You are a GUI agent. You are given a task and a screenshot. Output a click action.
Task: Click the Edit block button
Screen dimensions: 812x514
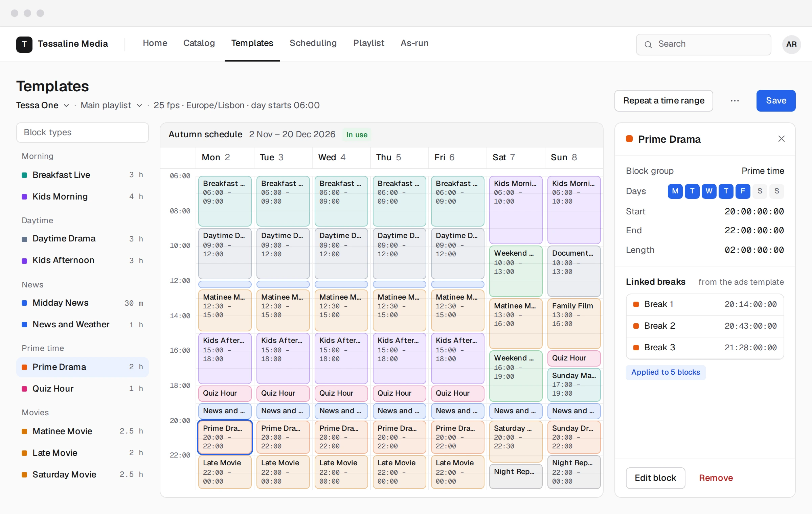pos(655,478)
